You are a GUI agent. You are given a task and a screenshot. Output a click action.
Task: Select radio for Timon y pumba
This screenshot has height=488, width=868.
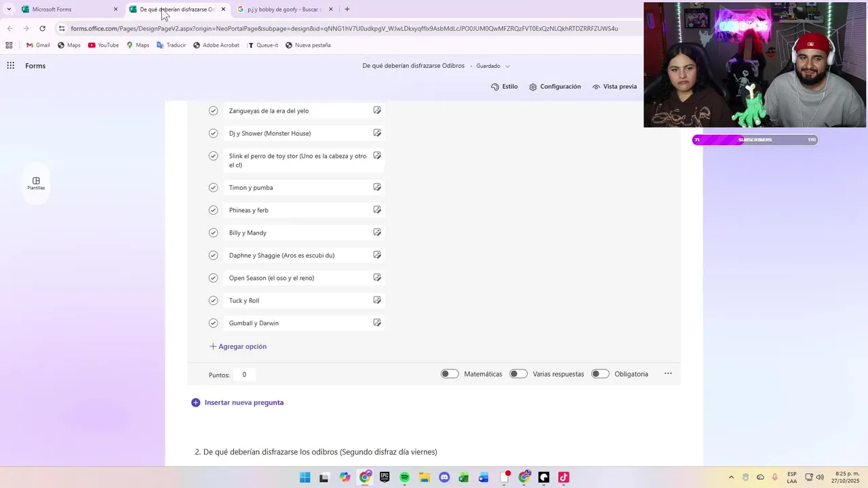point(213,187)
